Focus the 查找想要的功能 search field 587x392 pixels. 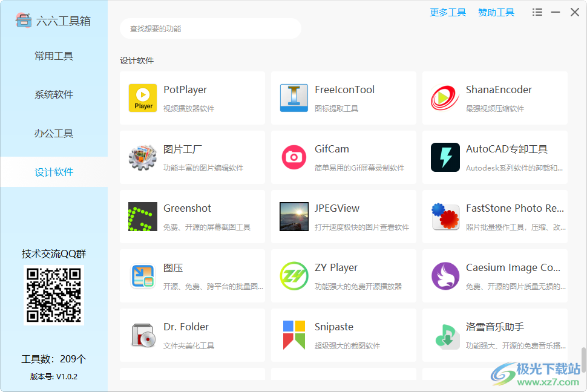coord(211,28)
